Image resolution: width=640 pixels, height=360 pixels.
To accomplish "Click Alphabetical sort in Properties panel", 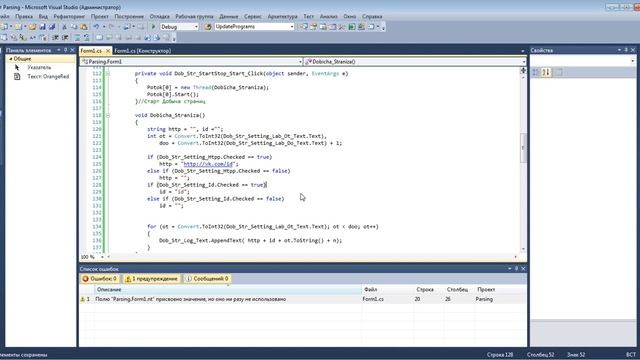I will (546, 73).
